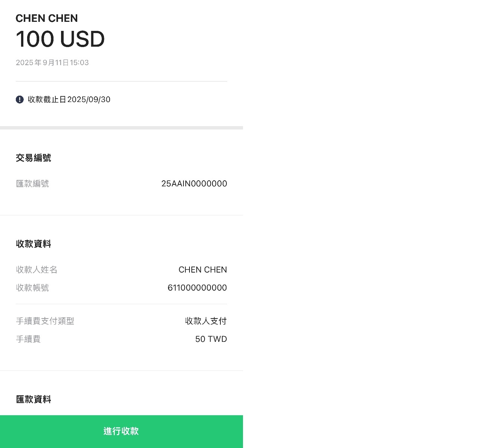This screenshot has width=486, height=448.
Task: Click the 2025年9月11日15:03 timestamp
Action: coord(52,62)
